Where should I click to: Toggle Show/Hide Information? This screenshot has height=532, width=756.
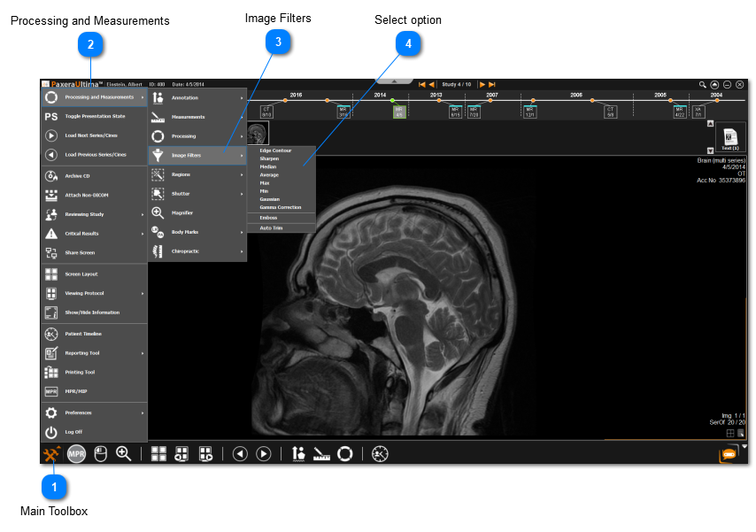pyautogui.click(x=93, y=312)
